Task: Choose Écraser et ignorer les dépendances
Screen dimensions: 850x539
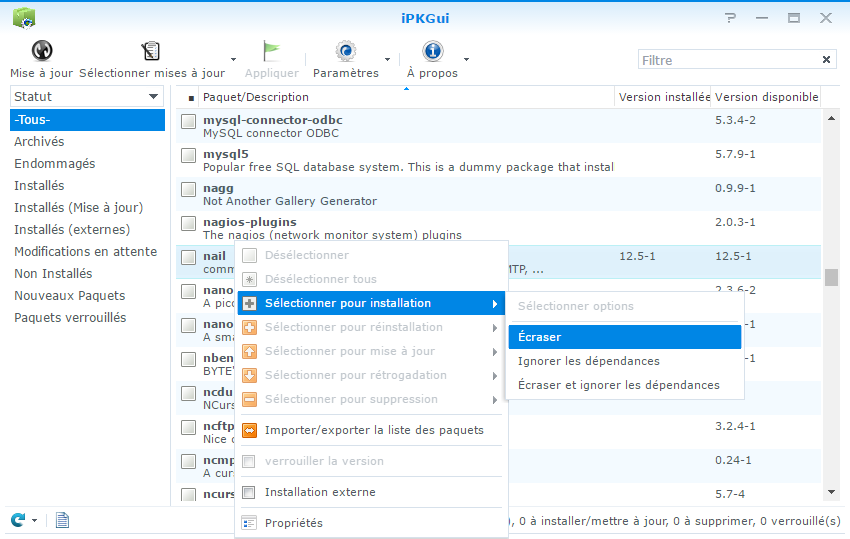Action: coord(624,385)
